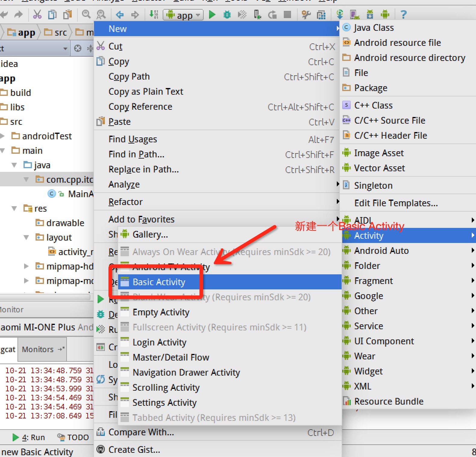
Task: Click the Make Project icon
Action: click(154, 14)
